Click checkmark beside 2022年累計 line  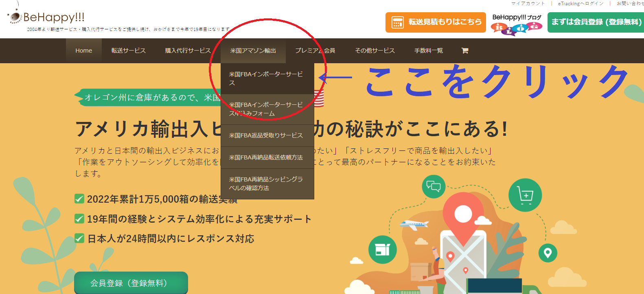[x=79, y=199]
